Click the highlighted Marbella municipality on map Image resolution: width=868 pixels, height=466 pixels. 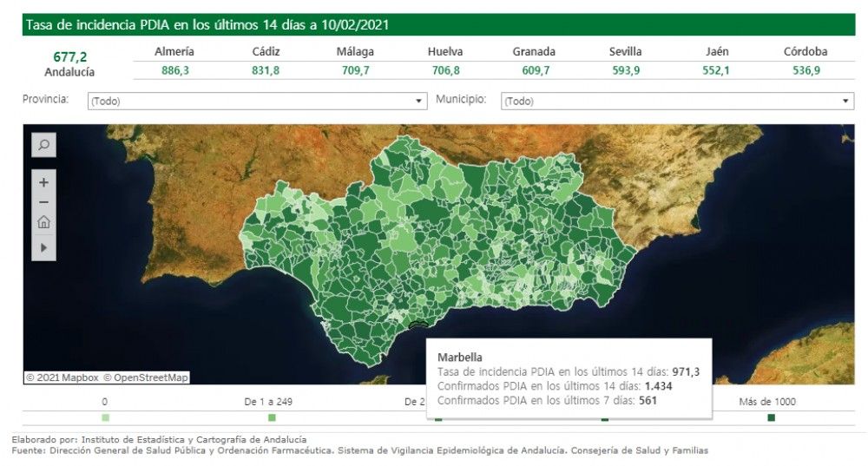click(419, 325)
